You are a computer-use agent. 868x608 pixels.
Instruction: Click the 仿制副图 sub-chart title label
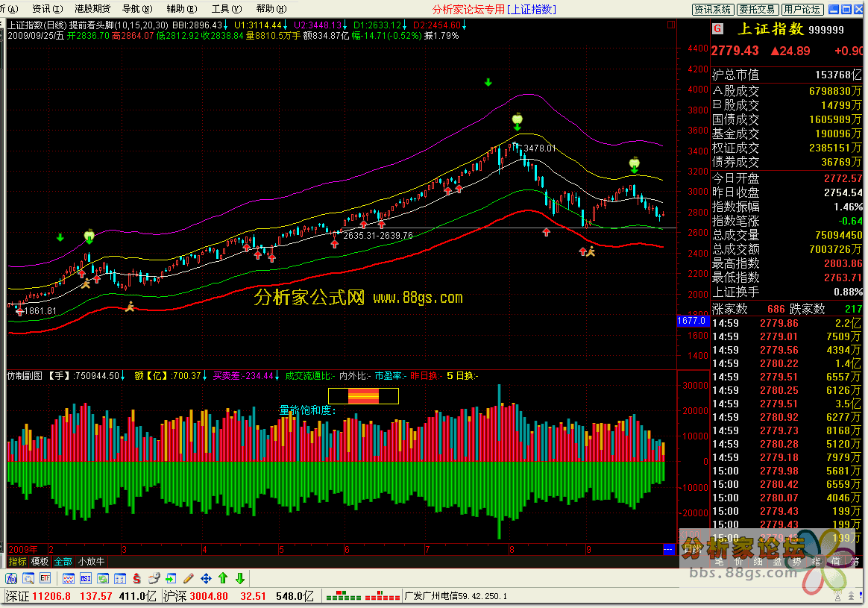[x=25, y=376]
